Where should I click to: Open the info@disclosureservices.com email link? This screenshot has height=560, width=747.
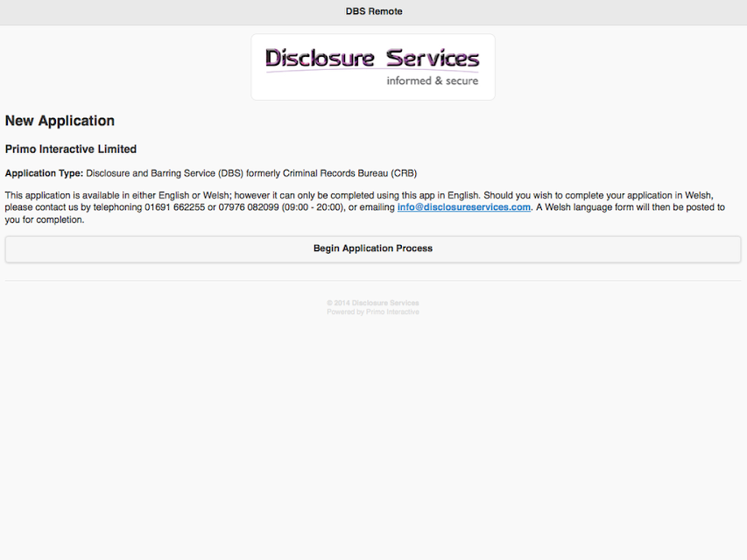[x=464, y=207]
